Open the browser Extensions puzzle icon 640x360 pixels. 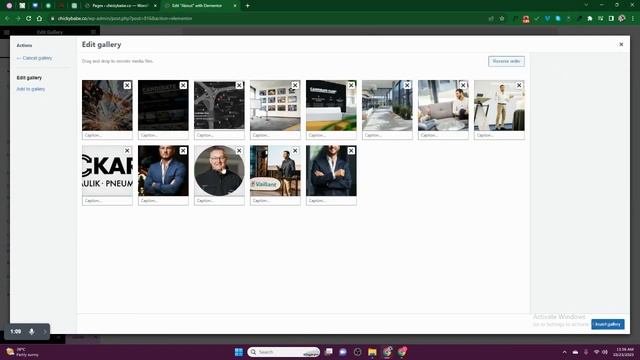click(x=590, y=18)
